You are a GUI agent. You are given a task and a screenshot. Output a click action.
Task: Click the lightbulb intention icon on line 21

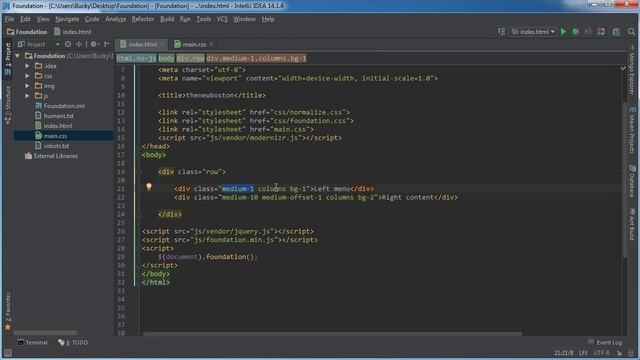click(149, 187)
